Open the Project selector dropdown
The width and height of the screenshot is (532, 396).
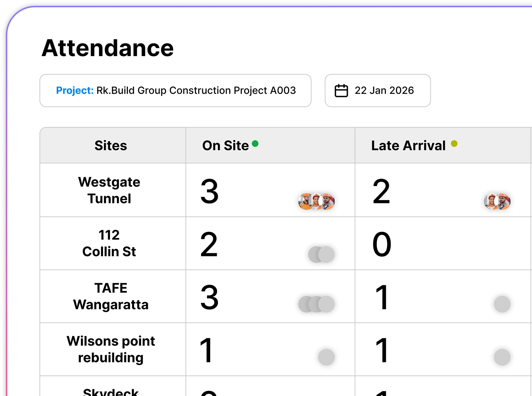pyautogui.click(x=175, y=91)
